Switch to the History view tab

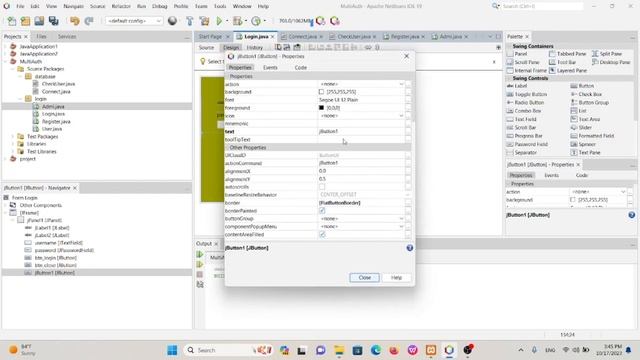pos(255,48)
